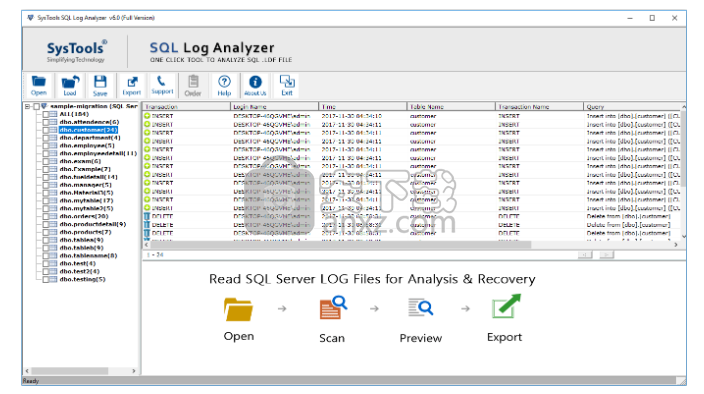Click the Order toolbar icon
This screenshot has width=704, height=394.
click(193, 85)
